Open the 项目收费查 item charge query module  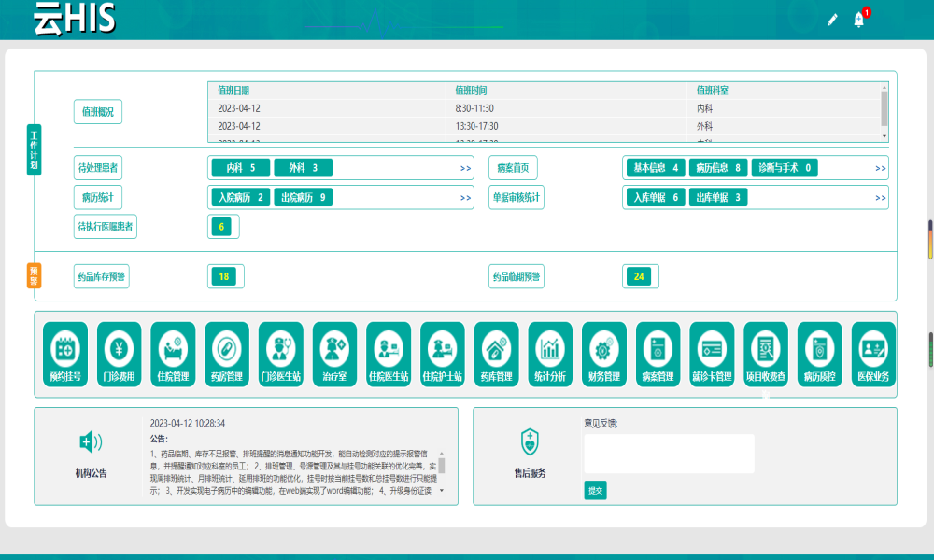pos(766,354)
